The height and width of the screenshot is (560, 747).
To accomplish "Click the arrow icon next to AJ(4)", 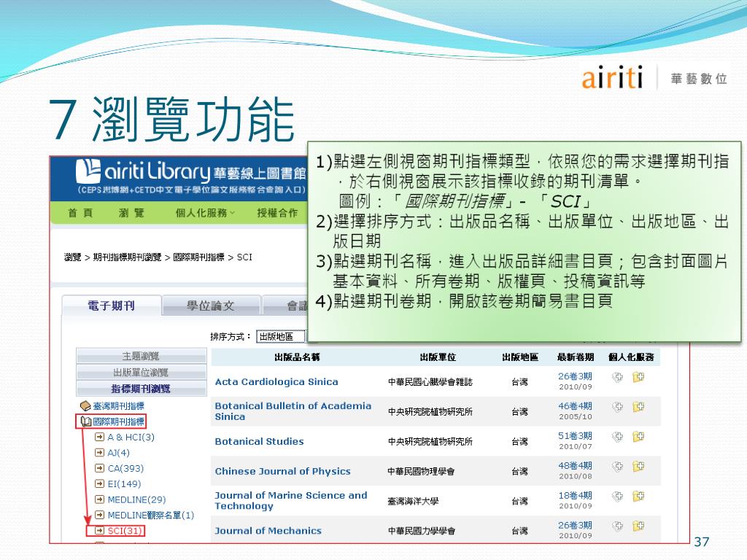I will point(99,453).
